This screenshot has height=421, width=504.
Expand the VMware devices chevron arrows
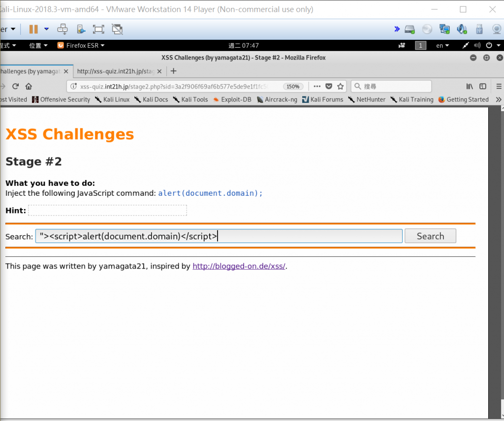click(397, 29)
